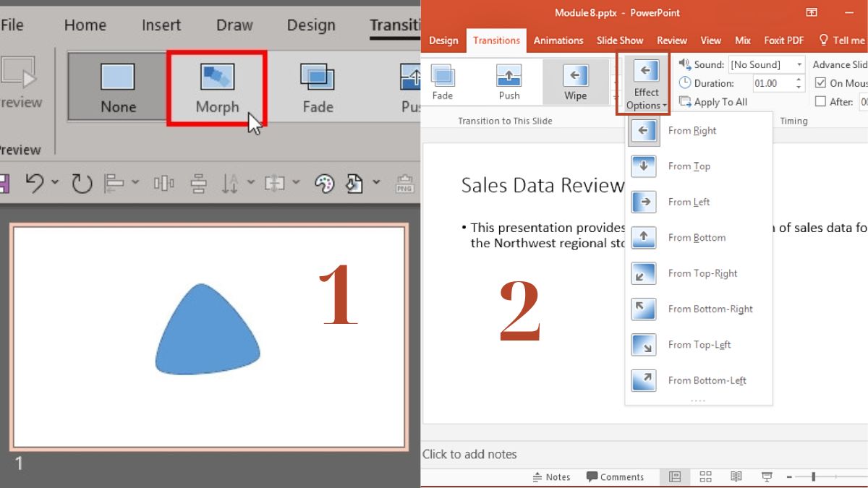
Task: Open the Slide Sorter view icon
Action: pyautogui.click(x=705, y=476)
